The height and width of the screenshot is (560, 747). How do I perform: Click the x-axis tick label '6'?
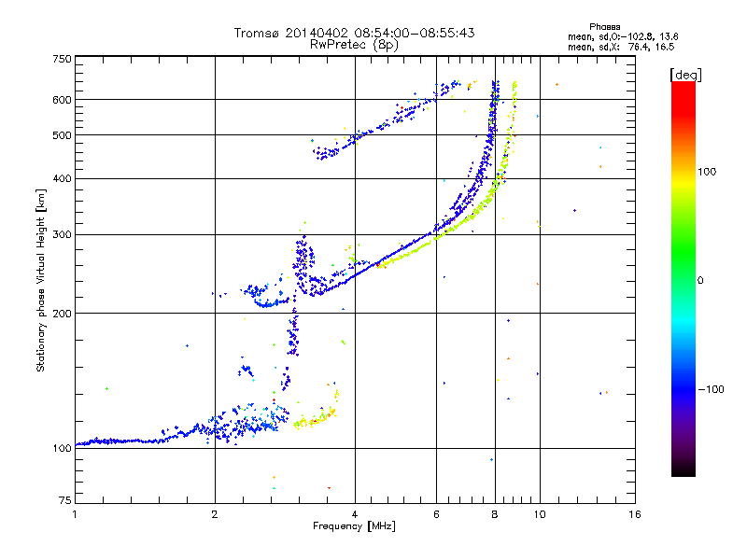coord(436,514)
